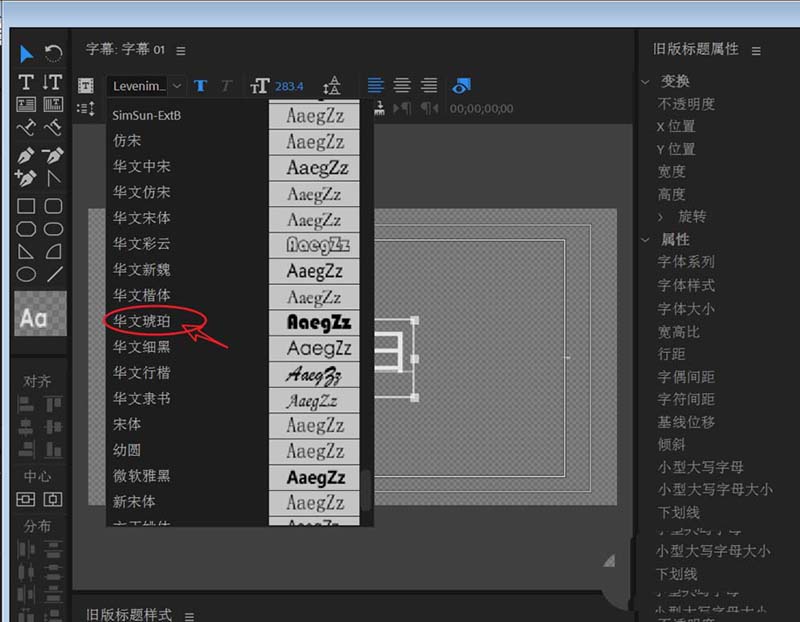The width and height of the screenshot is (800, 622).
Task: Click the 字偶间距 property
Action: point(686,377)
